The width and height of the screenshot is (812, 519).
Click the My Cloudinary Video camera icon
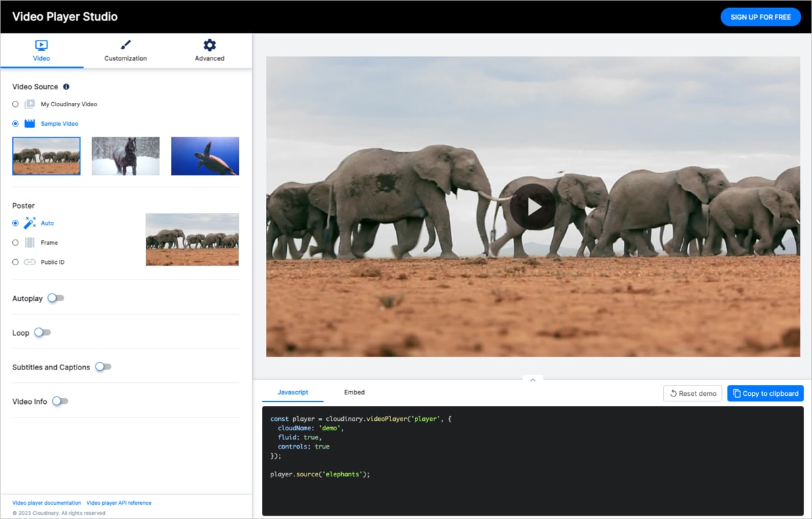(x=29, y=104)
